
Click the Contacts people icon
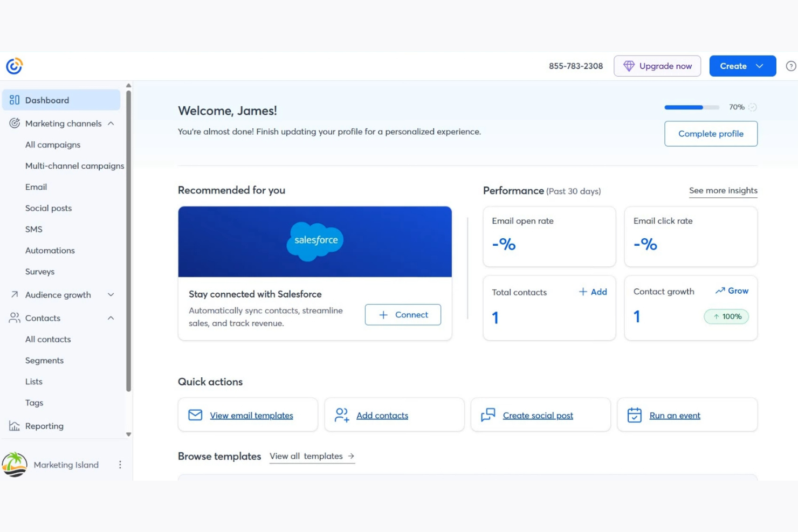click(x=15, y=317)
